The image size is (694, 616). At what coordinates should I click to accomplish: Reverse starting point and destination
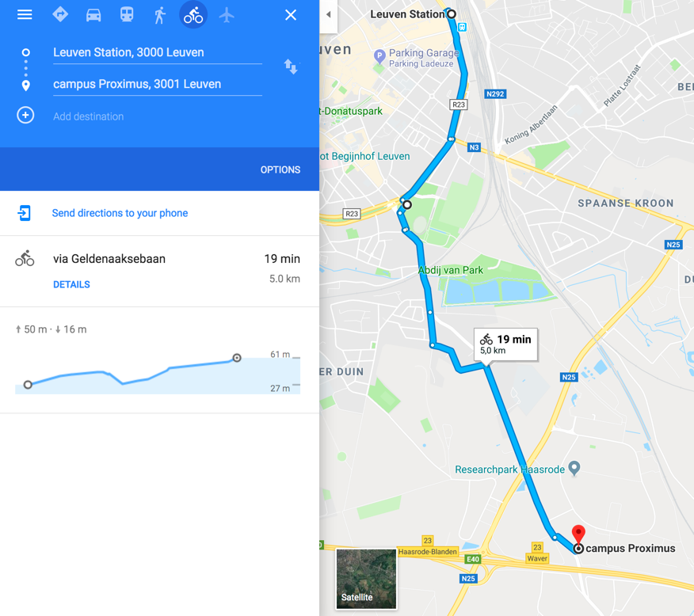click(291, 67)
